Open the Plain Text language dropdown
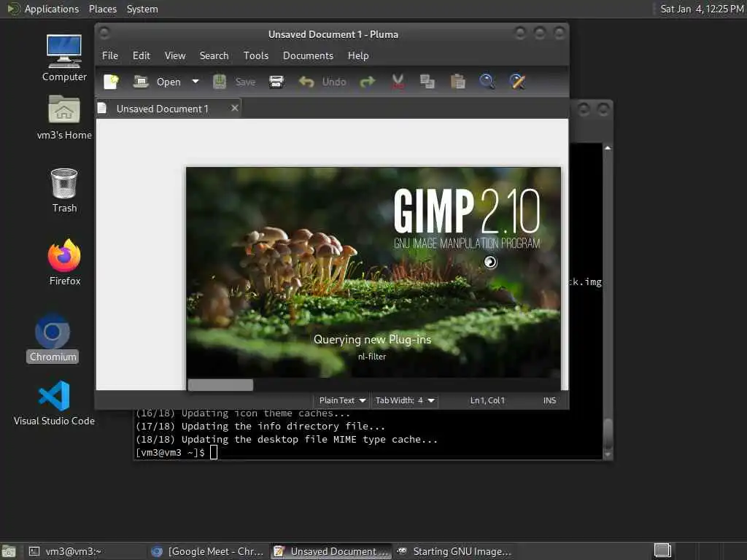This screenshot has height=560, width=747. point(342,400)
